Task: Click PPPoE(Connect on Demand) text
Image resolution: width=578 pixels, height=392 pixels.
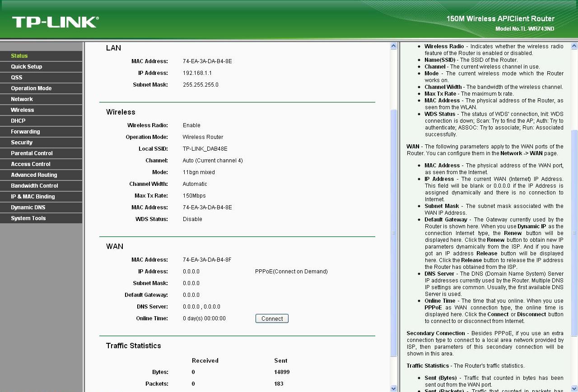Action: click(x=291, y=272)
